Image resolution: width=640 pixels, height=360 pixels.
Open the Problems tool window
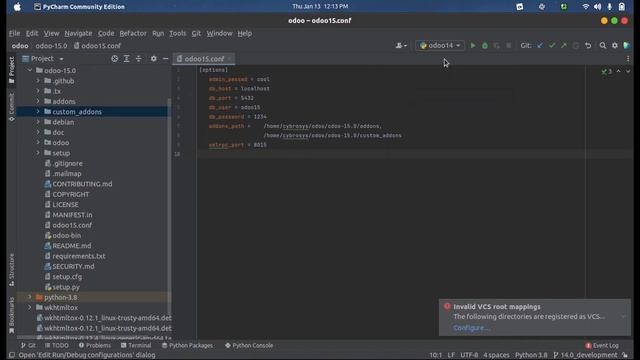point(95,345)
